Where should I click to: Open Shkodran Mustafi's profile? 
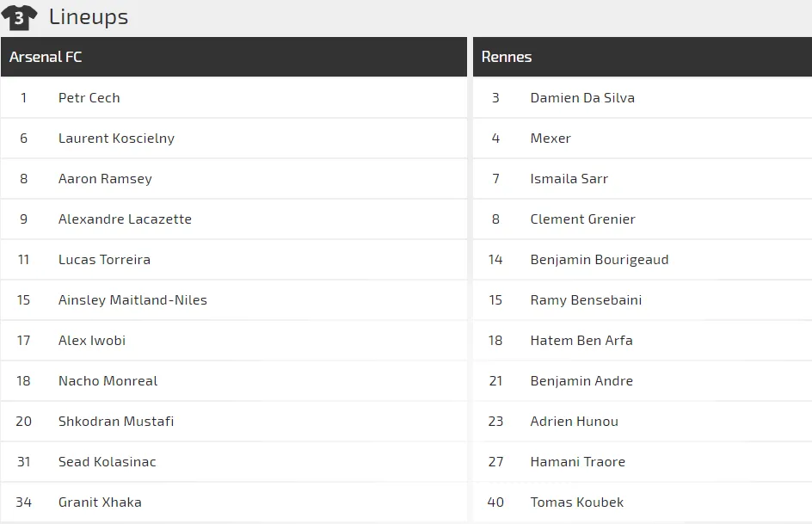[x=116, y=422]
